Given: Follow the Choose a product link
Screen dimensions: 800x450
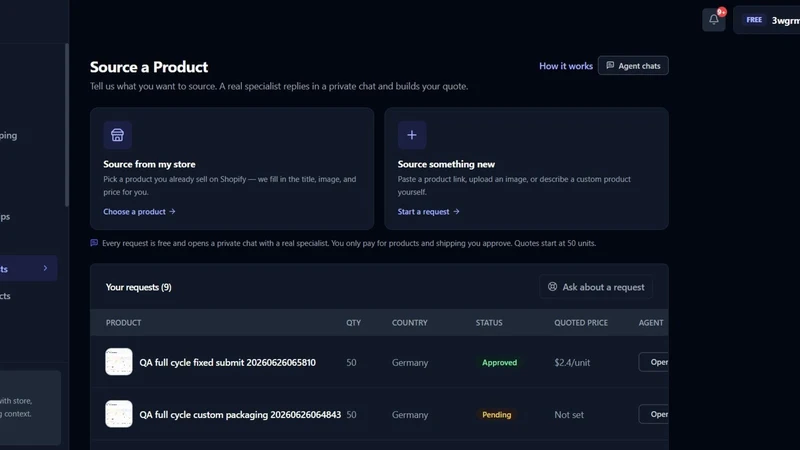Looking at the screenshot, I should (139, 211).
